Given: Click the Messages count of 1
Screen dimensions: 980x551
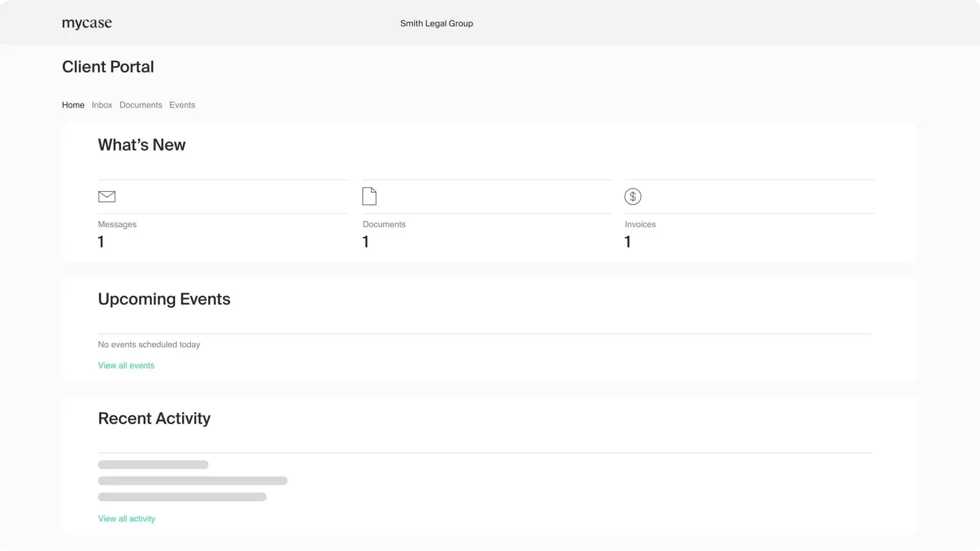Looking at the screenshot, I should (101, 242).
